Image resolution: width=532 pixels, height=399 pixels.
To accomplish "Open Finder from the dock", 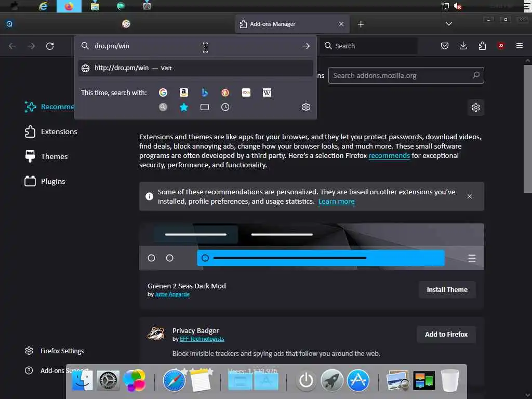I will click(x=82, y=381).
